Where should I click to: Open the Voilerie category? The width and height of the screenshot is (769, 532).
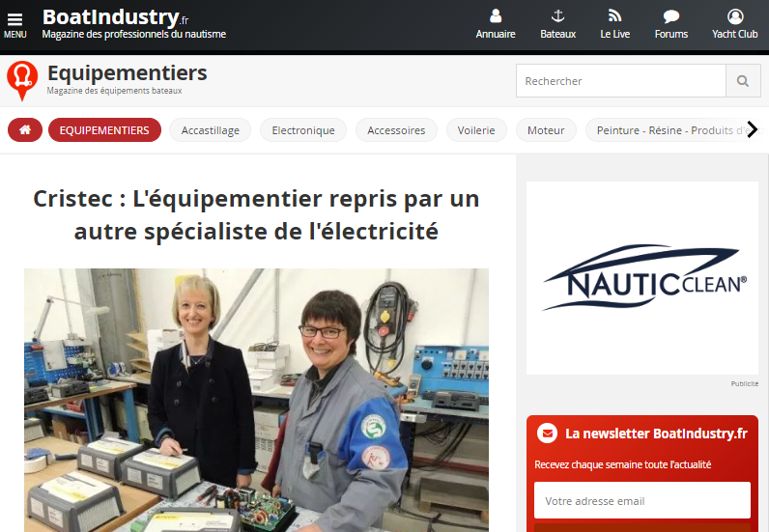click(476, 130)
